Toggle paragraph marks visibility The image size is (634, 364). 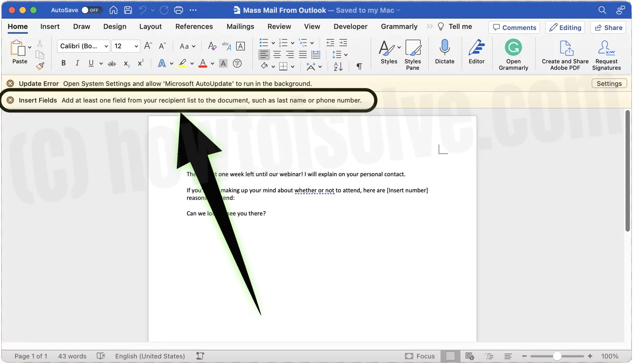coord(359,66)
